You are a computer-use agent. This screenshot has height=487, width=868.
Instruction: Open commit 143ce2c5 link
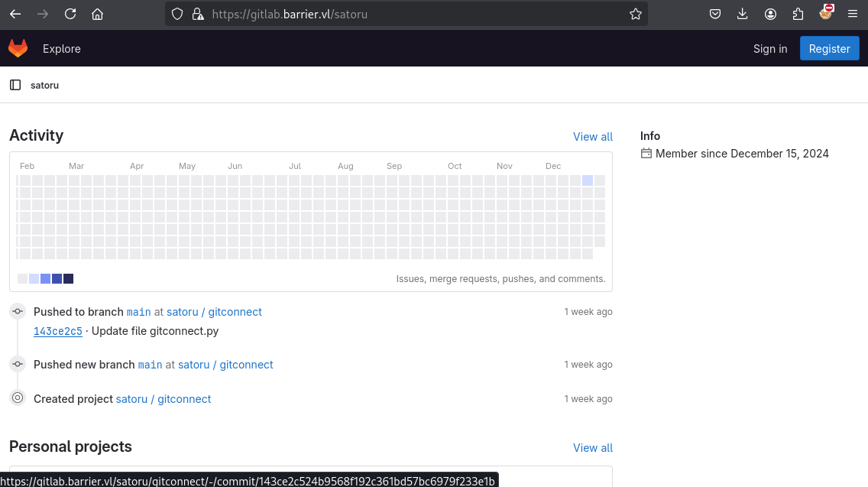click(57, 331)
